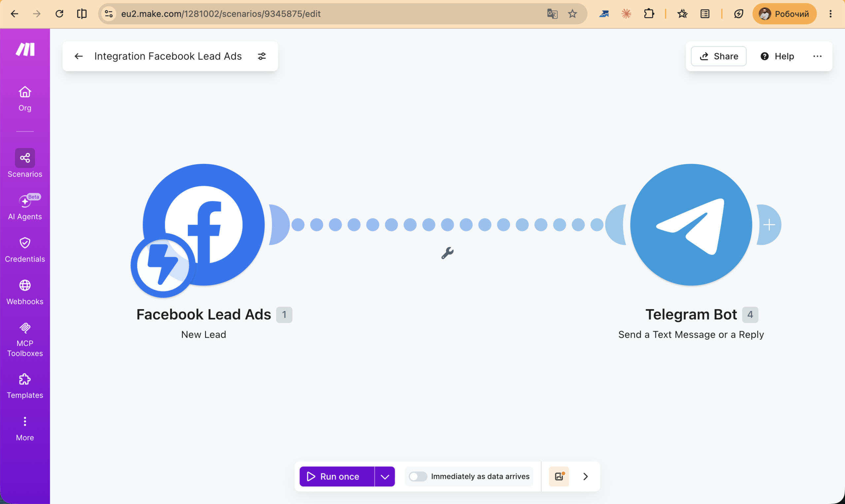
Task: Bookmark this page with the star
Action: tap(572, 14)
